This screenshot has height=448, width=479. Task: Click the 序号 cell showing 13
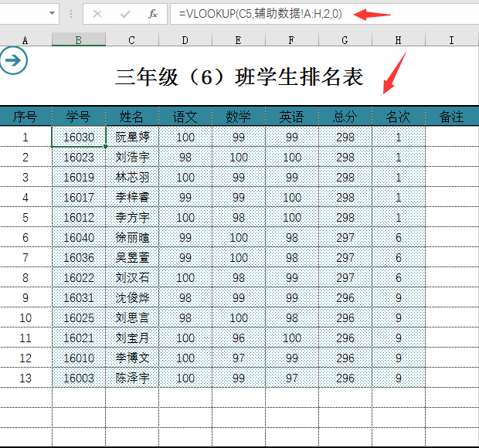(25, 378)
